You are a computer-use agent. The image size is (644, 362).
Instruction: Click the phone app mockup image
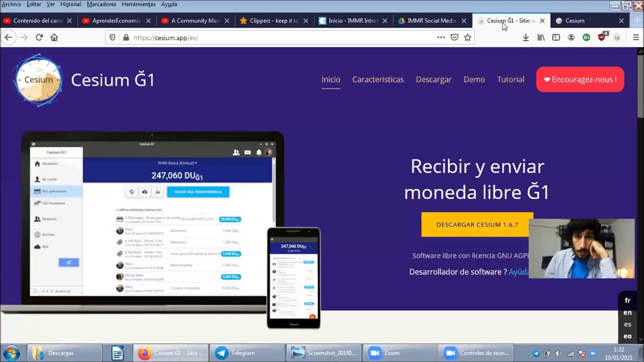[293, 278]
